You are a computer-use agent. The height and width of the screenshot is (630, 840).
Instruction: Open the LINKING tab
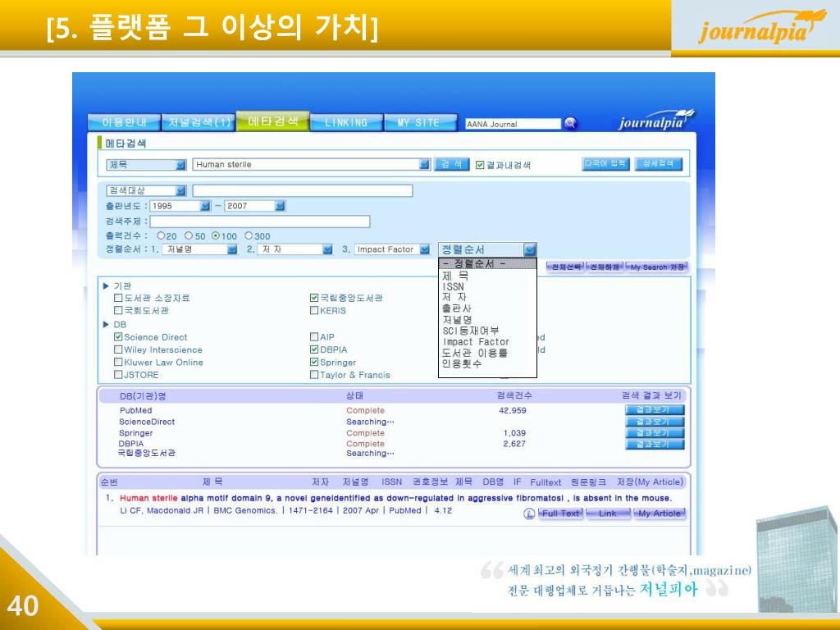click(x=346, y=122)
